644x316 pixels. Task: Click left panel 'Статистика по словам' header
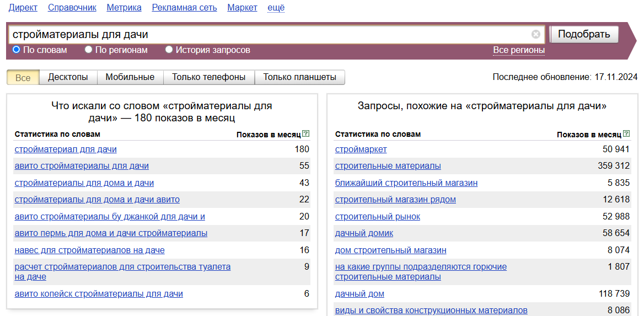coord(57,134)
